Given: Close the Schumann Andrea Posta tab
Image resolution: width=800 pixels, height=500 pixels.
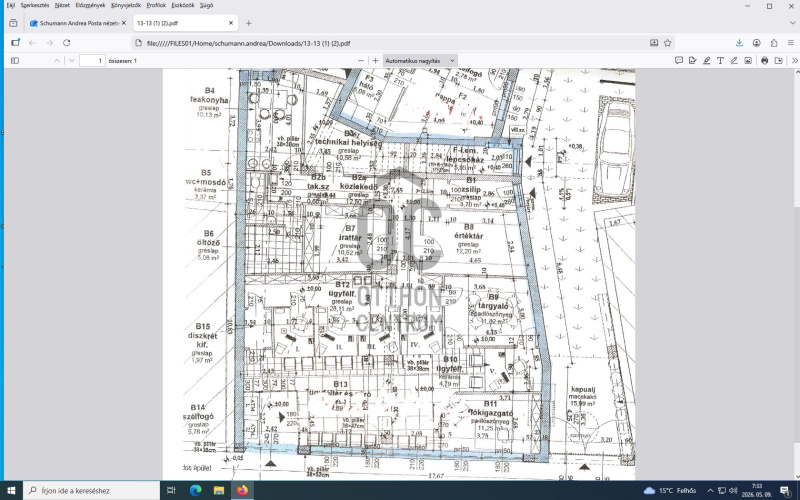Looking at the screenshot, I should pos(123,23).
